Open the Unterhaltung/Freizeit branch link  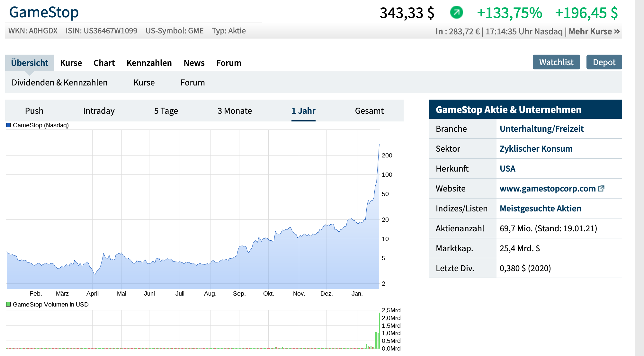[x=541, y=129]
